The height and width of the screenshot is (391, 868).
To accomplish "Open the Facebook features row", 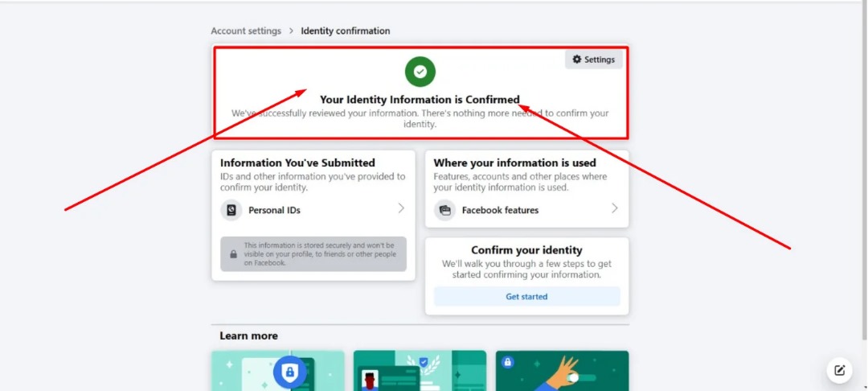I will pos(526,210).
